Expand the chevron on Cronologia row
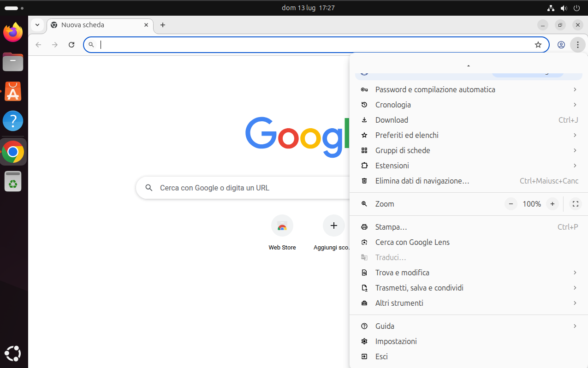The width and height of the screenshot is (588, 368). coord(575,105)
